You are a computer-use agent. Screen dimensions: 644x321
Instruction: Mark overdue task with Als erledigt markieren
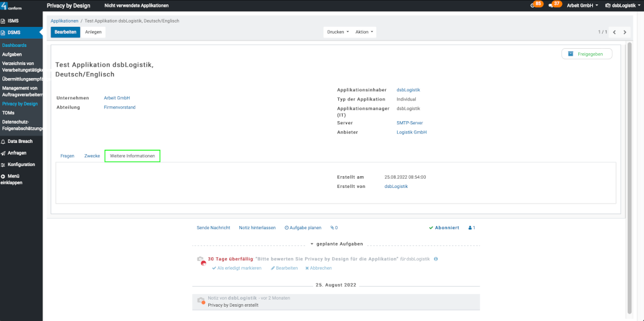(x=237, y=268)
